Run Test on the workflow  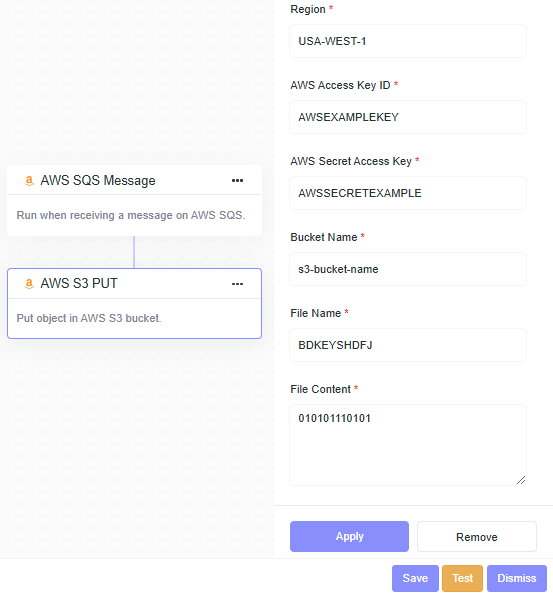tap(463, 578)
